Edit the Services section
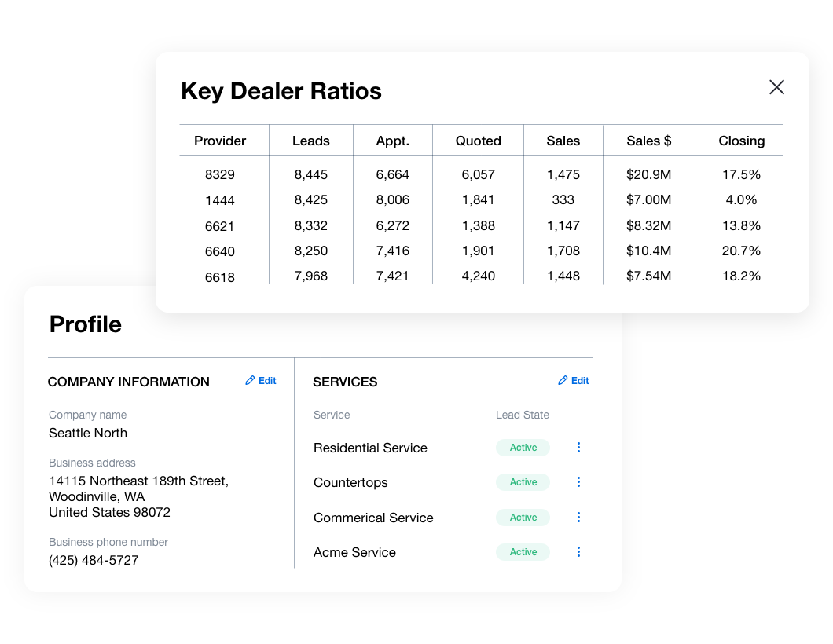 click(574, 381)
